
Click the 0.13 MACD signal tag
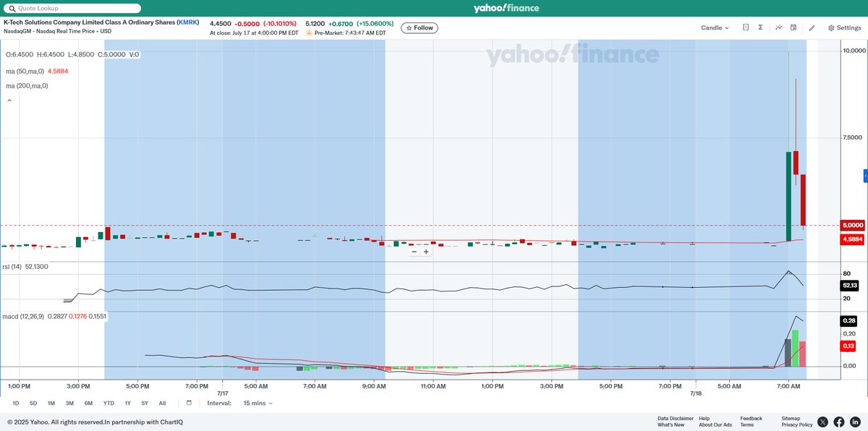click(849, 346)
